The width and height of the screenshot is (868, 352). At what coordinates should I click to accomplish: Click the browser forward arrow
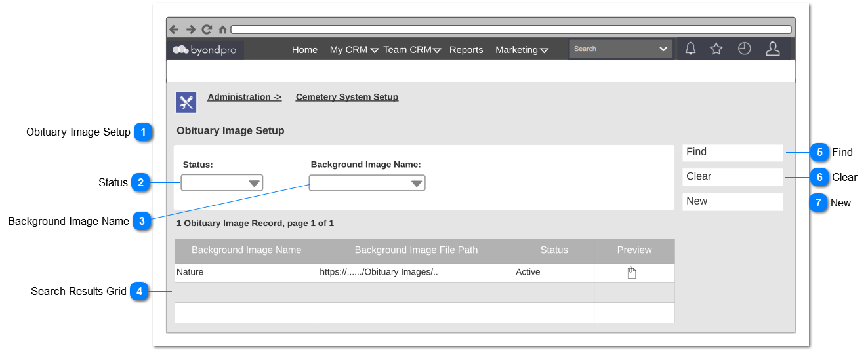pos(191,29)
